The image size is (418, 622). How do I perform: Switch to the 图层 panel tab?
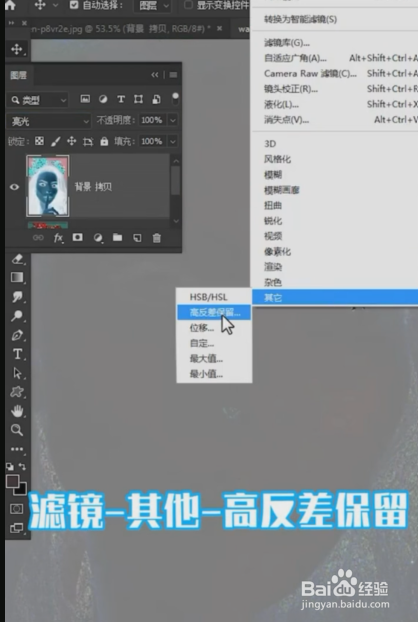19,75
